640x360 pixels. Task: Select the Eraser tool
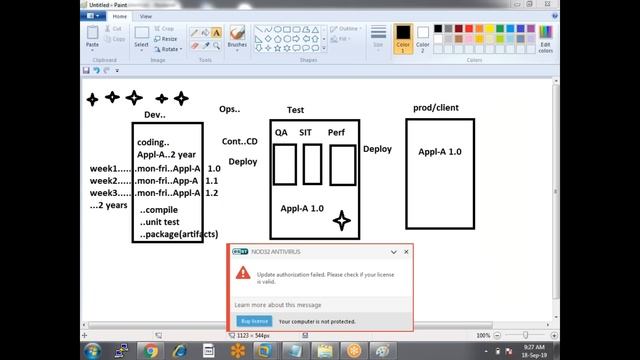pyautogui.click(x=195, y=45)
